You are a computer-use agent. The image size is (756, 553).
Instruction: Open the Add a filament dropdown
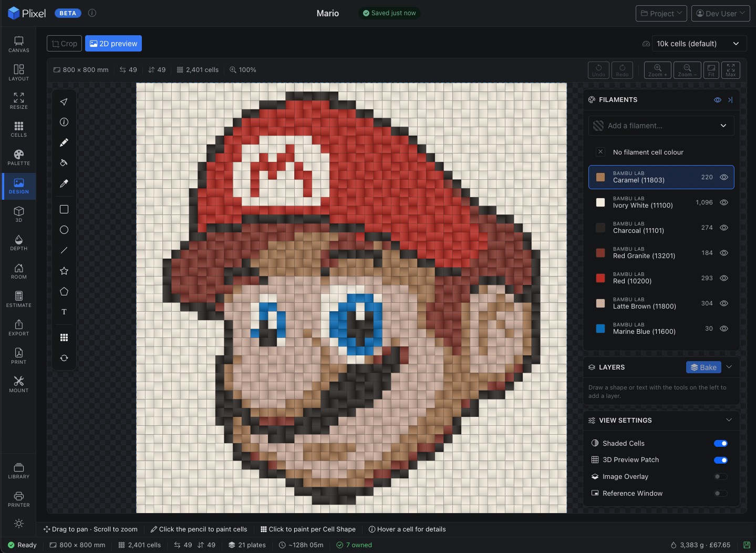click(x=661, y=126)
